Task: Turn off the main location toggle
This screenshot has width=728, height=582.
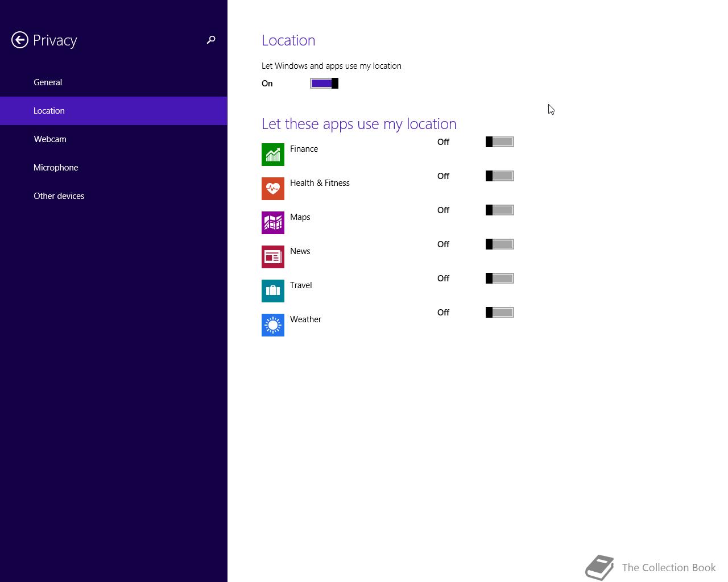Action: coord(324,84)
